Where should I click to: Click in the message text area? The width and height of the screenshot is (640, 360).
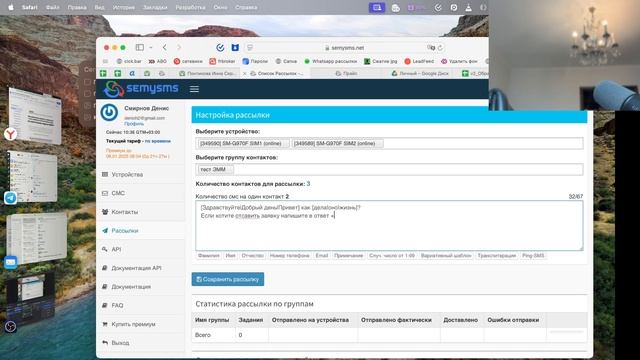389,225
